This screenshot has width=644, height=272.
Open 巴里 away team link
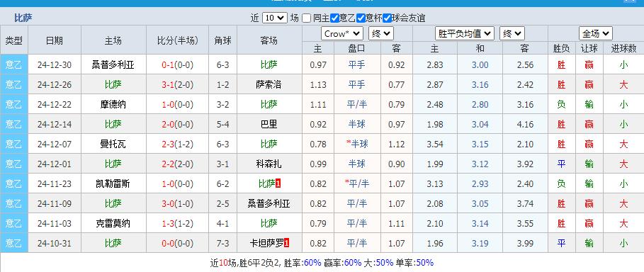click(269, 124)
